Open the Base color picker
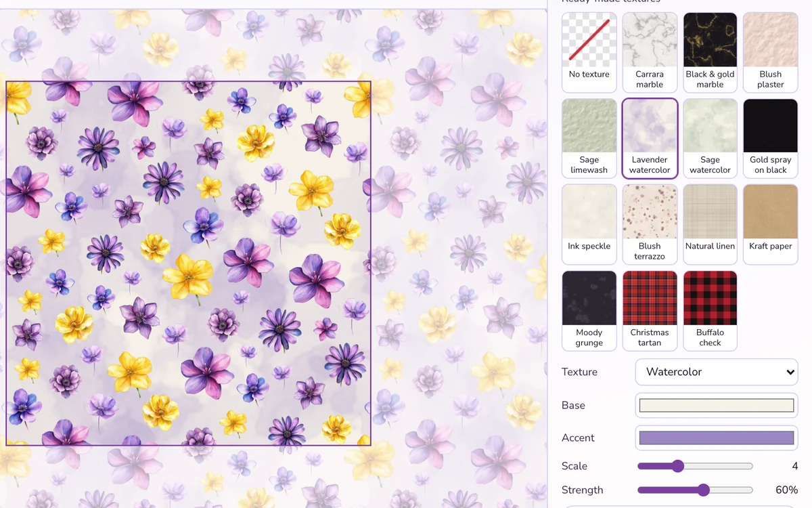The width and height of the screenshot is (812, 508). coord(717,405)
